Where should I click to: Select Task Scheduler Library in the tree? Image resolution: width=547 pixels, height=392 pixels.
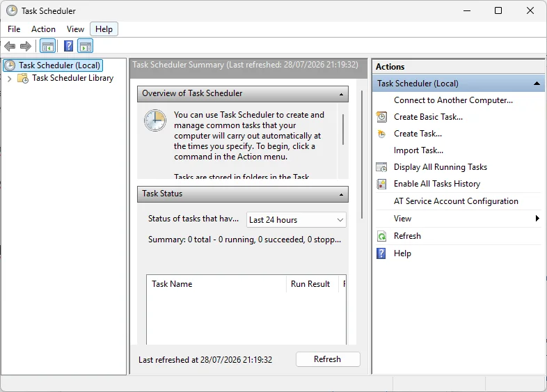tap(73, 78)
